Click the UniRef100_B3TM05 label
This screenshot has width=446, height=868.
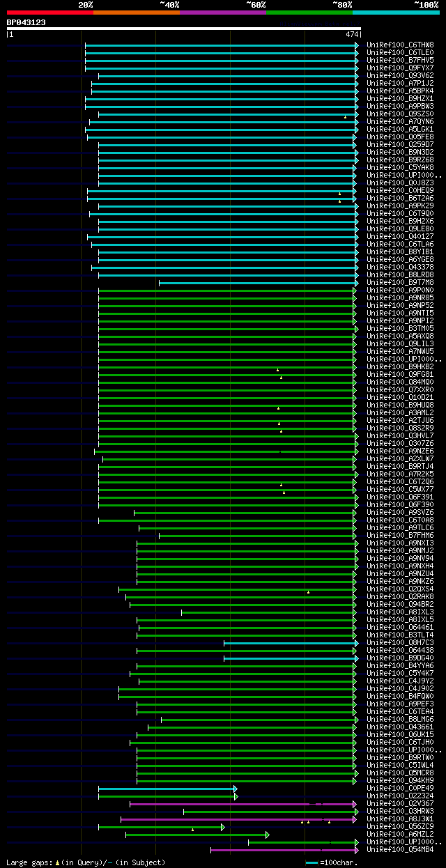(x=400, y=328)
